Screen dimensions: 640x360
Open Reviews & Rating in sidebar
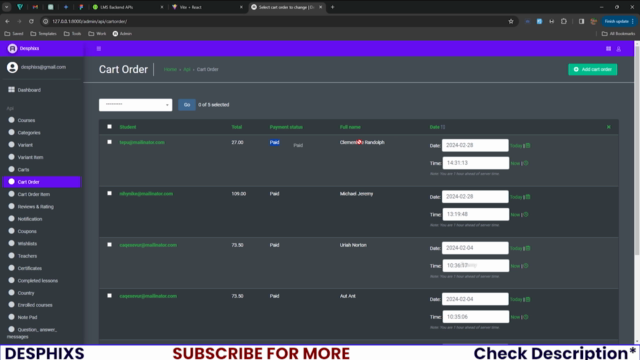pos(36,207)
